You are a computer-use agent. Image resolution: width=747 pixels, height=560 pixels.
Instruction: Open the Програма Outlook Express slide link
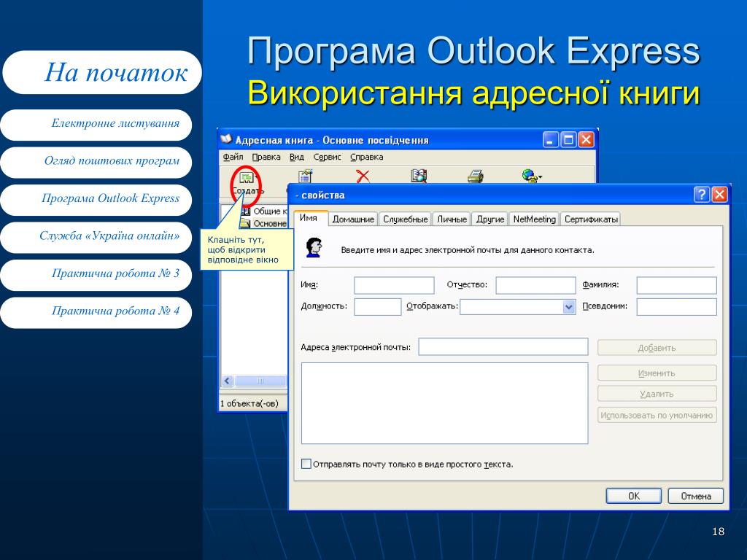point(96,200)
